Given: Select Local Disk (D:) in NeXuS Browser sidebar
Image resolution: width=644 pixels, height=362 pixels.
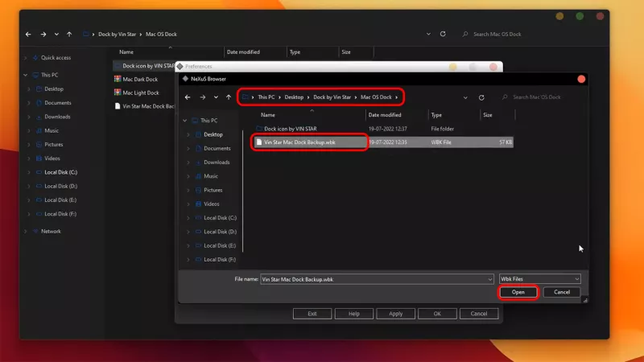Looking at the screenshot, I should [x=220, y=232].
